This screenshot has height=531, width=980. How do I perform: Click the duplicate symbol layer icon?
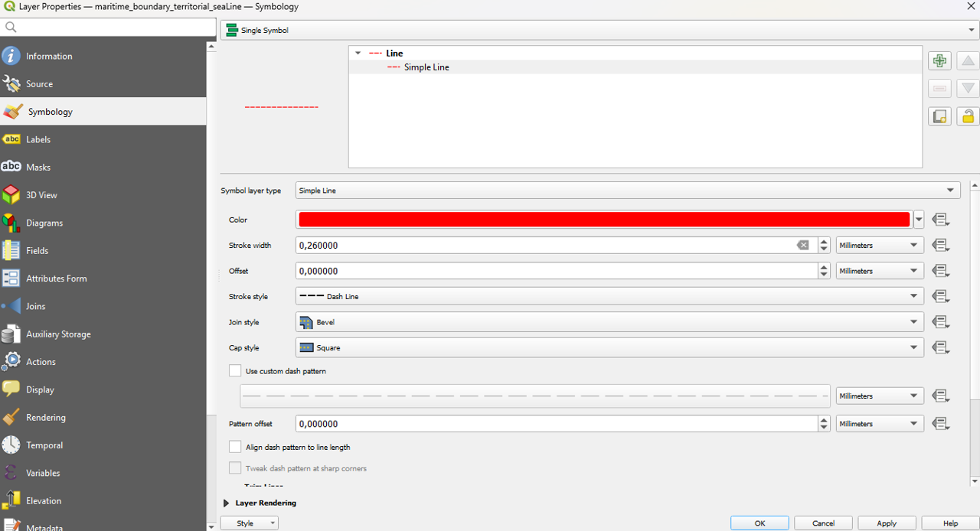pos(939,116)
